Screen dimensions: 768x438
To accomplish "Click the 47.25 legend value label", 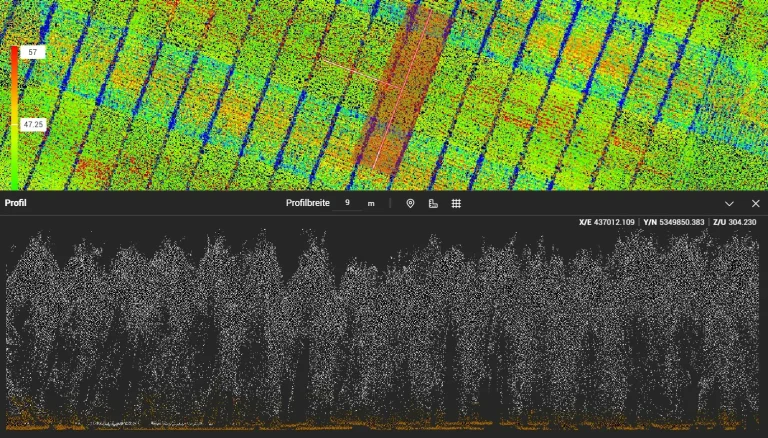I will pyautogui.click(x=33, y=124).
